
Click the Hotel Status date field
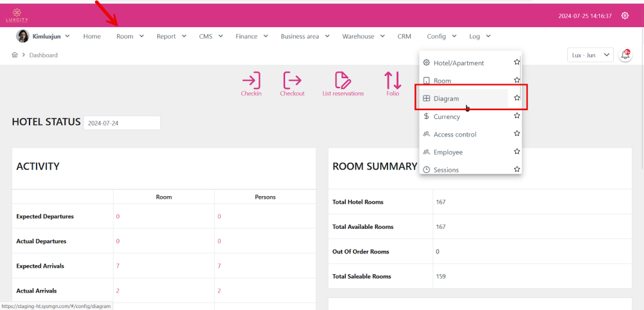click(x=121, y=123)
